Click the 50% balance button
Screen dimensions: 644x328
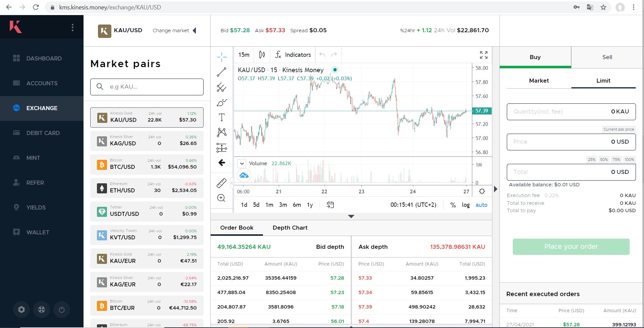(x=604, y=159)
